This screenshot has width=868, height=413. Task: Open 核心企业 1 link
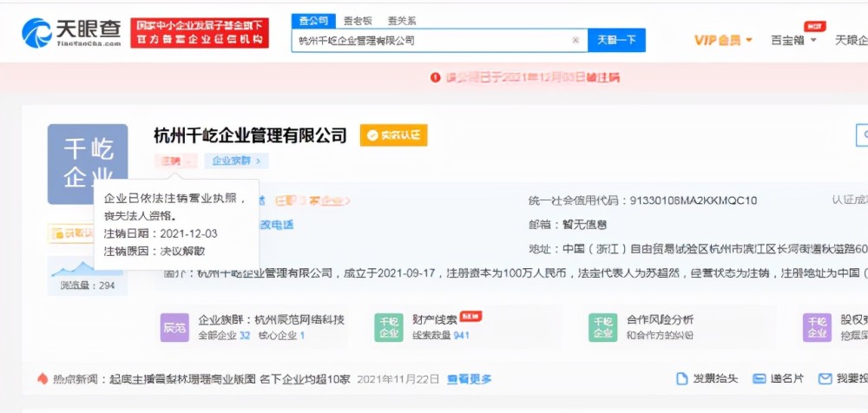pos(281,336)
